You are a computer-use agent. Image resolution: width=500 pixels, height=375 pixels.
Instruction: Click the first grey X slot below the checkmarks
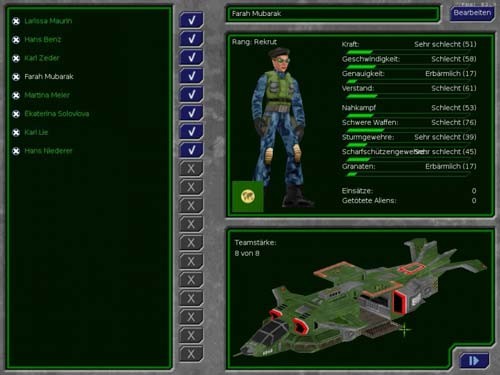191,169
